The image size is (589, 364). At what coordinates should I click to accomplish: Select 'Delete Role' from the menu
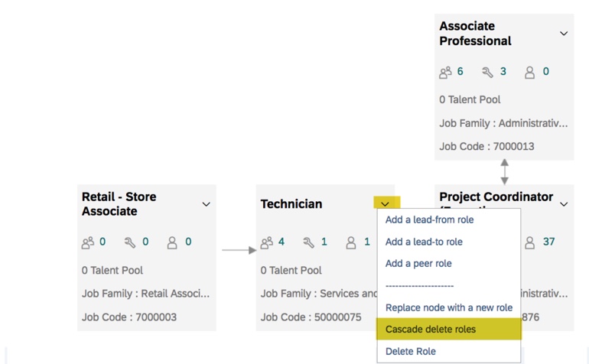[411, 351]
